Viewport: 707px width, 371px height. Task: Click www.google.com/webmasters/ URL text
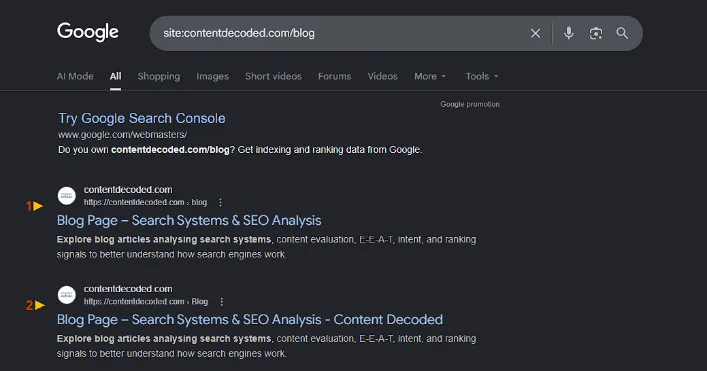(122, 135)
